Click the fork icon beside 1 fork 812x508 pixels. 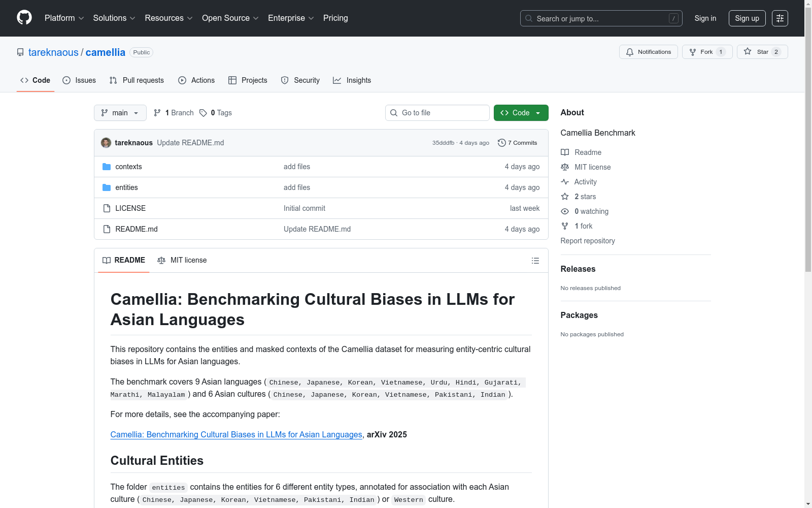tap(565, 226)
